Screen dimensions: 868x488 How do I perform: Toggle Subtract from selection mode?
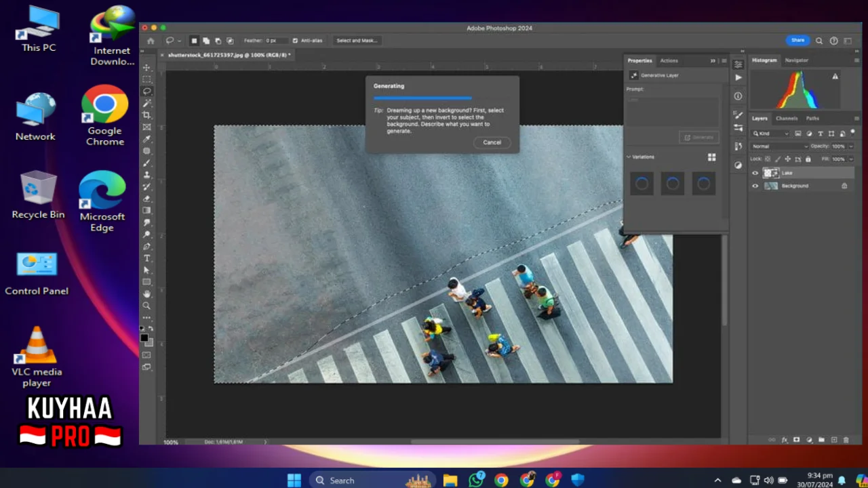pos(218,41)
